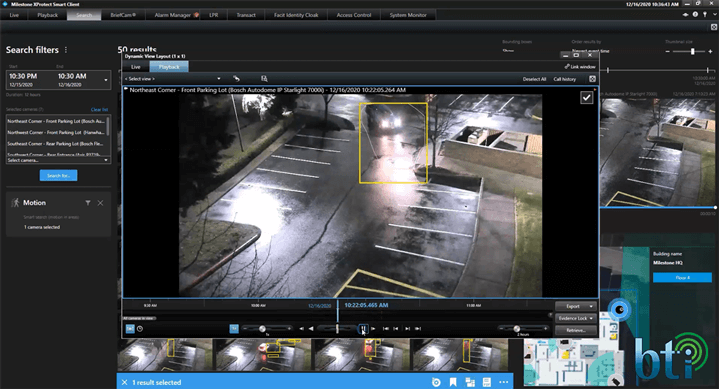Toggle the camera selection checkbox in video view
Screen dimensions: 719x389
point(586,97)
